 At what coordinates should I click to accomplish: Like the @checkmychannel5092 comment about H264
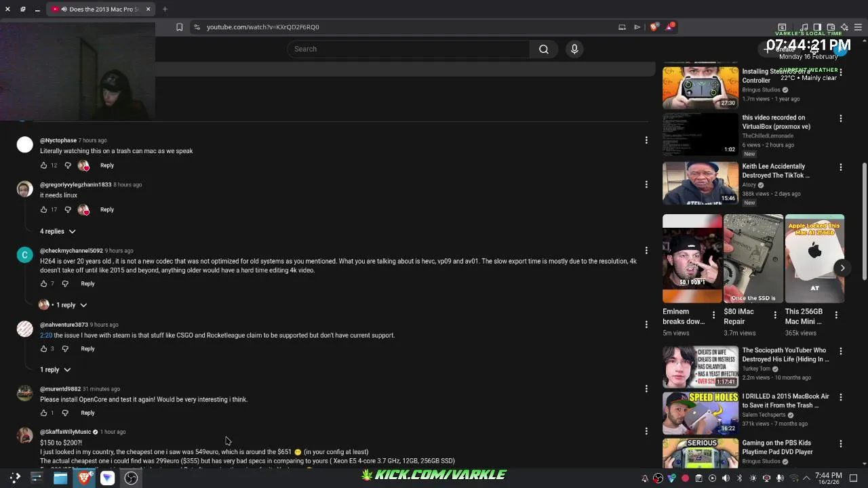click(43, 283)
